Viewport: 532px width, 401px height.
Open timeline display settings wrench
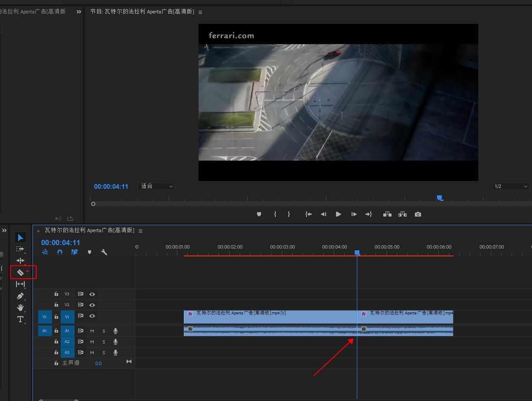point(104,252)
